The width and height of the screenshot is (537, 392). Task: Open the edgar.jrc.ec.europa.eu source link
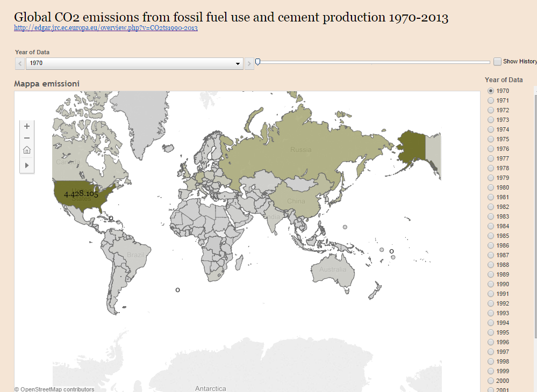[x=105, y=28]
